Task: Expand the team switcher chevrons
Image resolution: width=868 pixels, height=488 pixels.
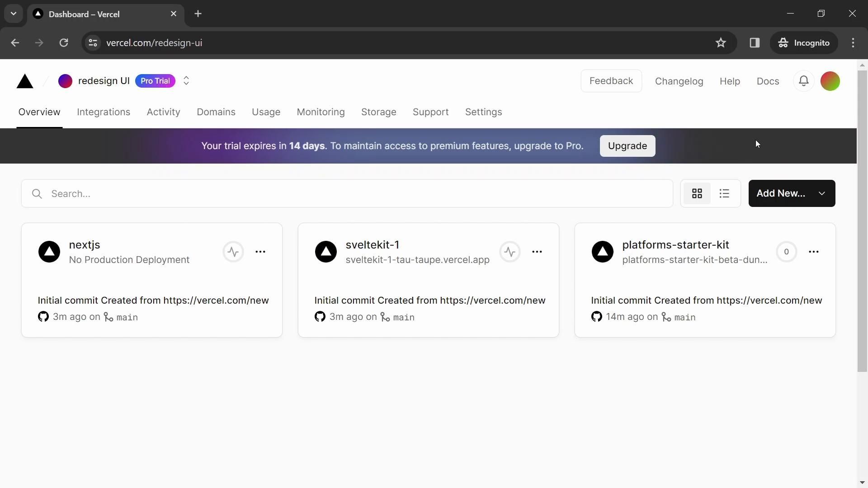Action: point(186,81)
